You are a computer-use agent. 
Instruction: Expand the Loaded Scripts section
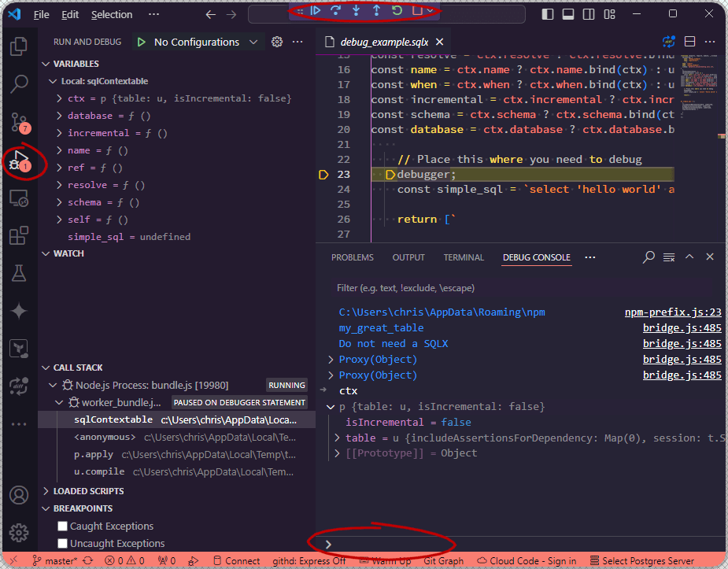tap(88, 491)
